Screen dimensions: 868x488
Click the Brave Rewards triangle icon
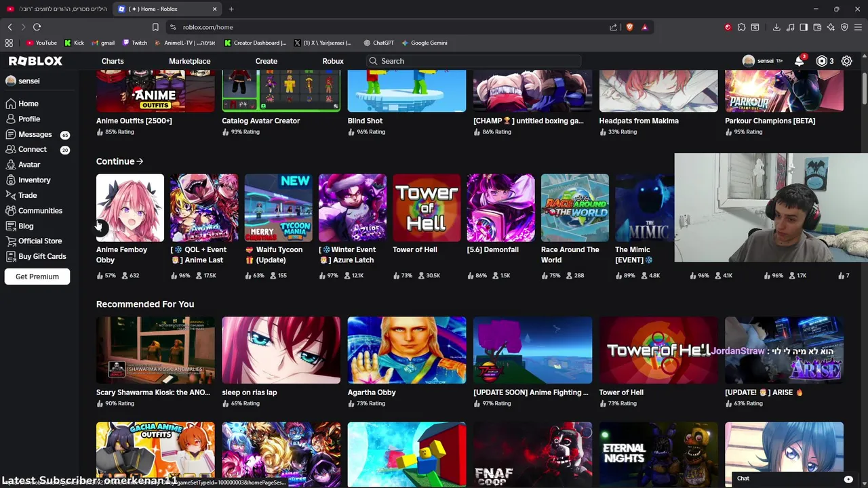[x=644, y=27]
